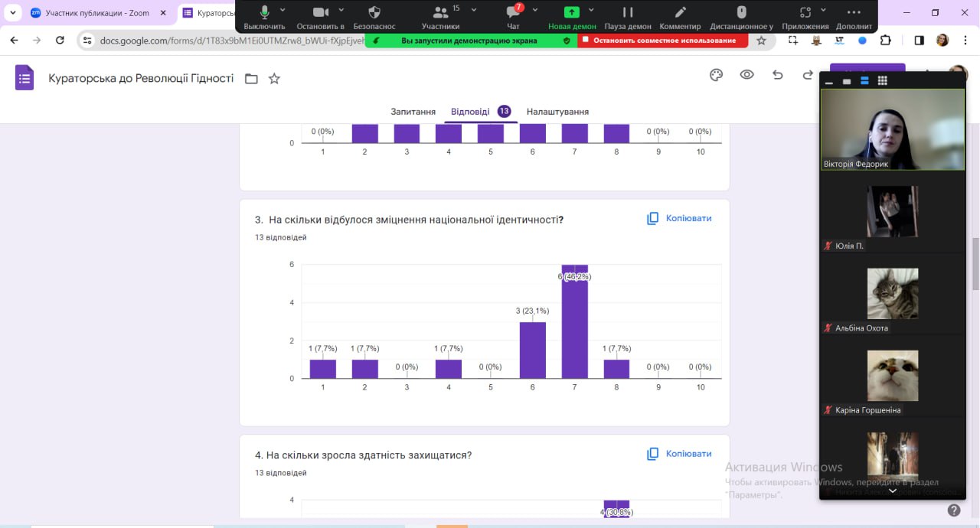Viewport: 980px width, 528px height.
Task: Click the page vertical scrollbar
Action: [975, 264]
